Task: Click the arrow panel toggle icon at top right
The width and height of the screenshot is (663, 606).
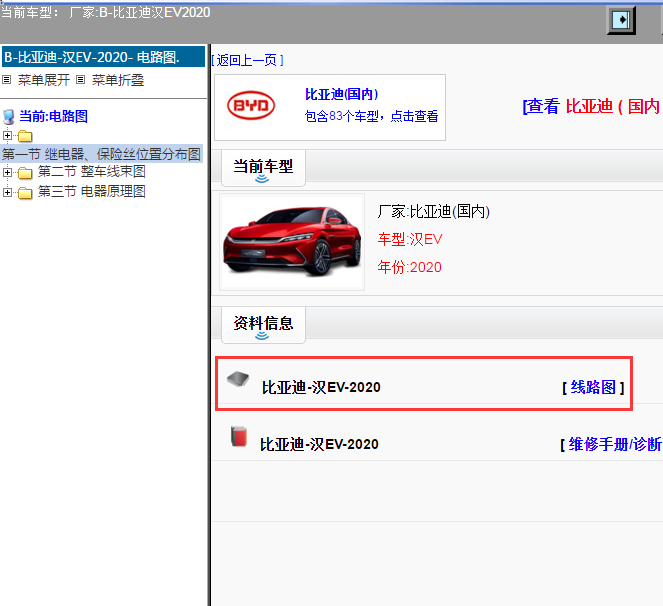Action: 621,20
